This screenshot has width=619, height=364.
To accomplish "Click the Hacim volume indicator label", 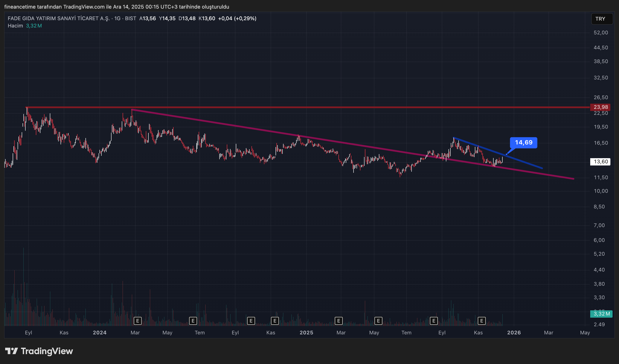I will (15, 26).
